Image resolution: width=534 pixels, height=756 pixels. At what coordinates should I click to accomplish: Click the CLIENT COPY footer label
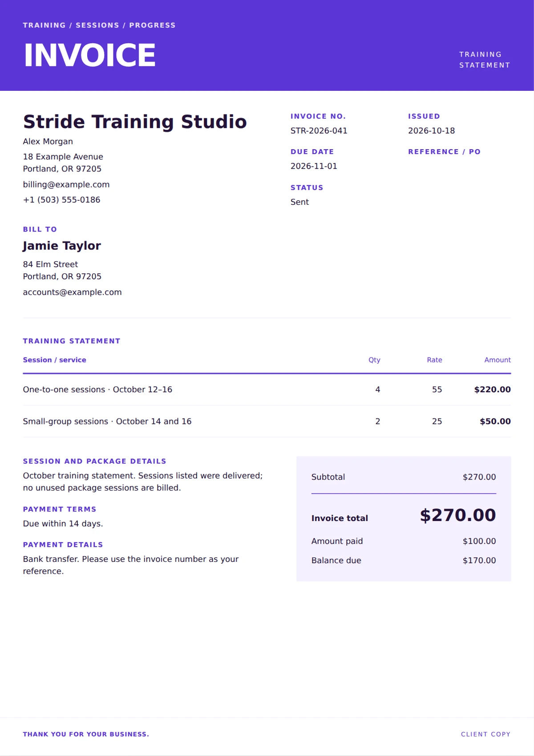[485, 734]
